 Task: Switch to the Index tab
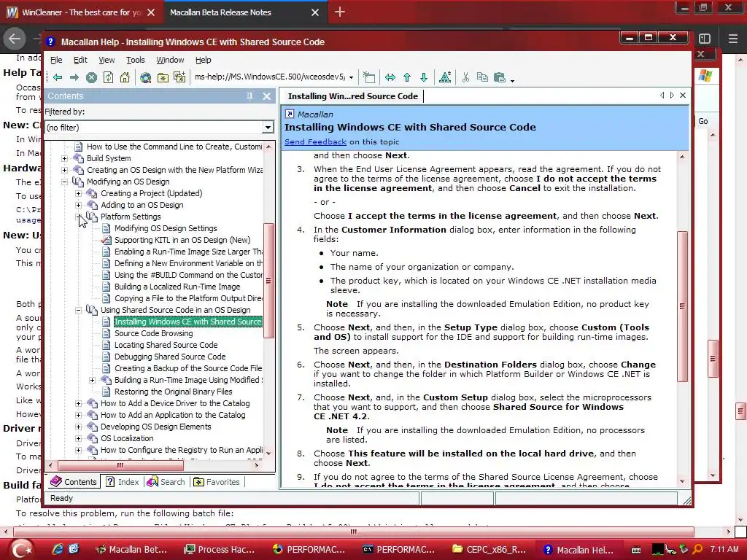pyautogui.click(x=123, y=482)
